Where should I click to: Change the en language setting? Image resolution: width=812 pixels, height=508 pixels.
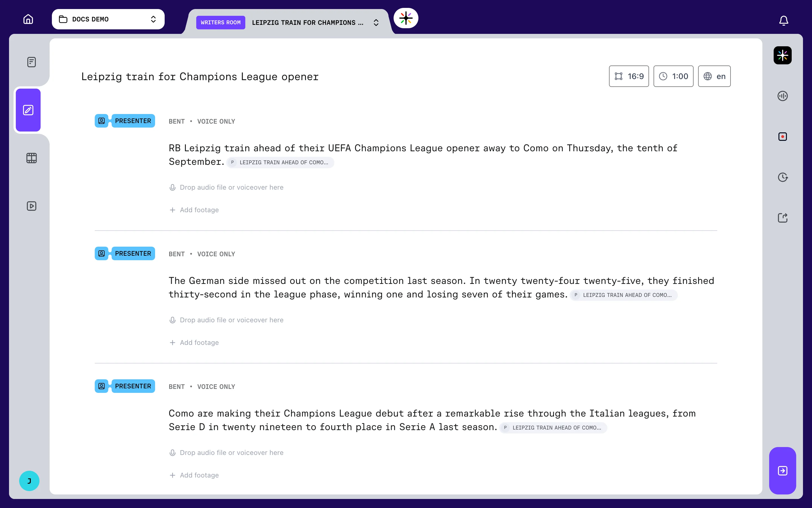click(714, 76)
